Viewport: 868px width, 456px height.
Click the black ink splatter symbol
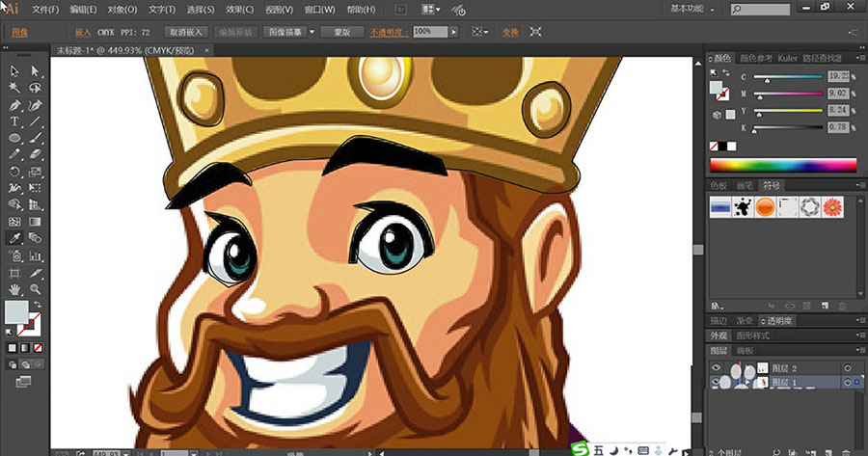[743, 207]
